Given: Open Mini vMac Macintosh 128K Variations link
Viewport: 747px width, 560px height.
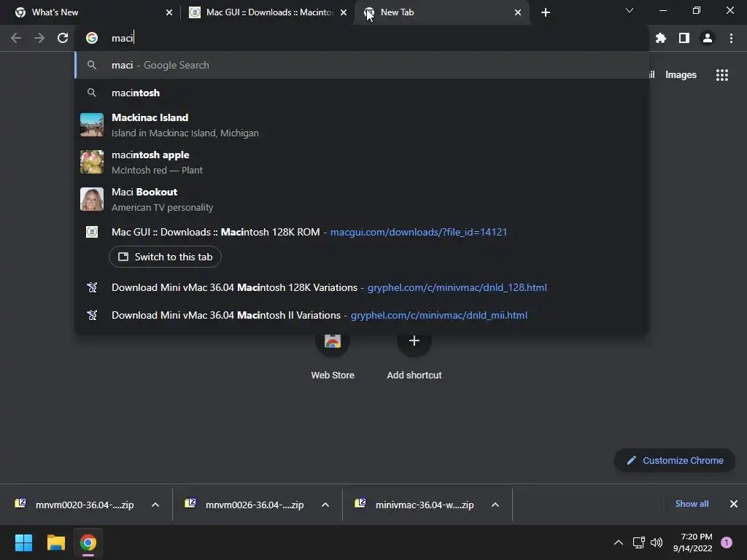Looking at the screenshot, I should click(362, 287).
